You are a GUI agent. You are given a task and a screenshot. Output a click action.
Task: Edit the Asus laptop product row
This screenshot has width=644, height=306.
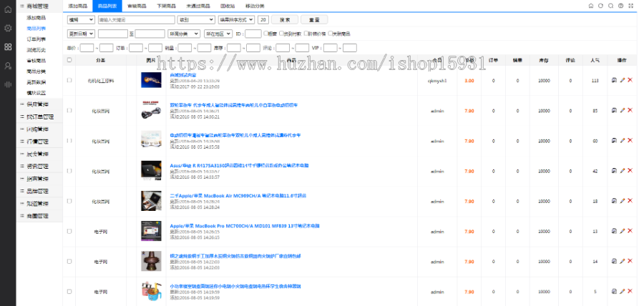(x=623, y=170)
